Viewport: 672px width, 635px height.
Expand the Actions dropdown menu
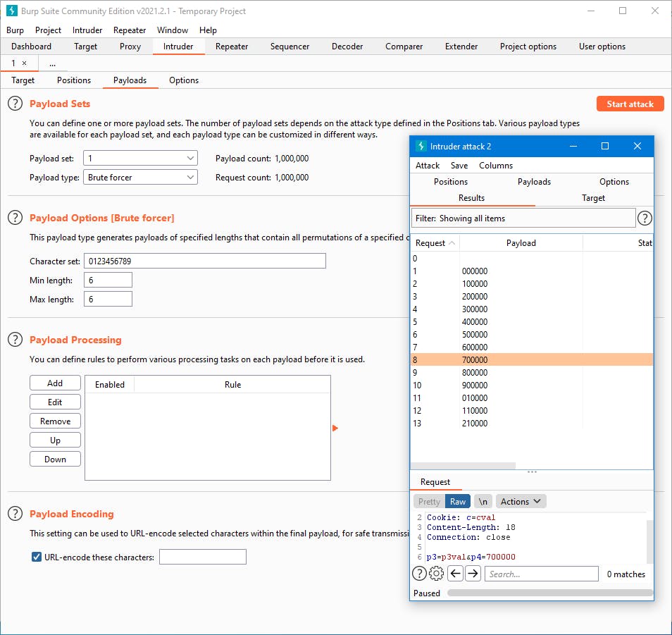521,502
